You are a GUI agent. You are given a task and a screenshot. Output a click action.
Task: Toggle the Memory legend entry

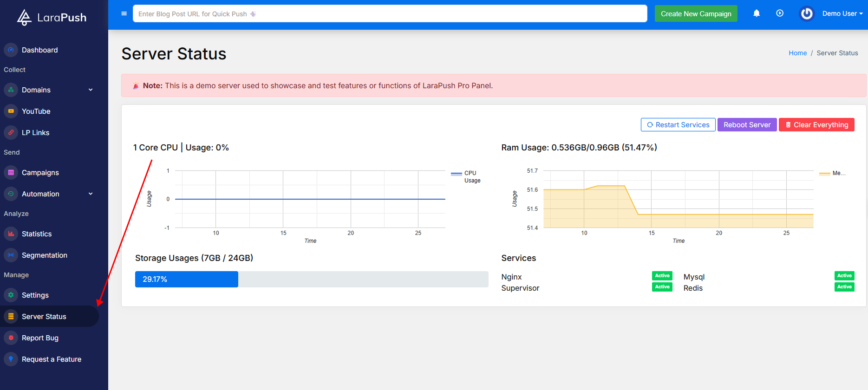tap(833, 173)
